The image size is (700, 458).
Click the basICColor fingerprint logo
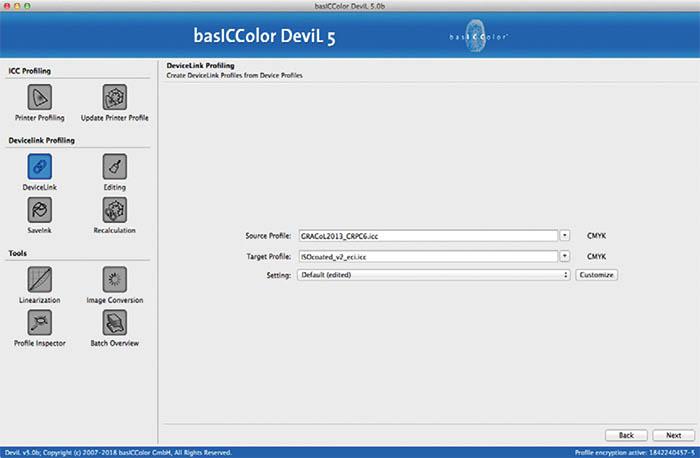tap(477, 36)
